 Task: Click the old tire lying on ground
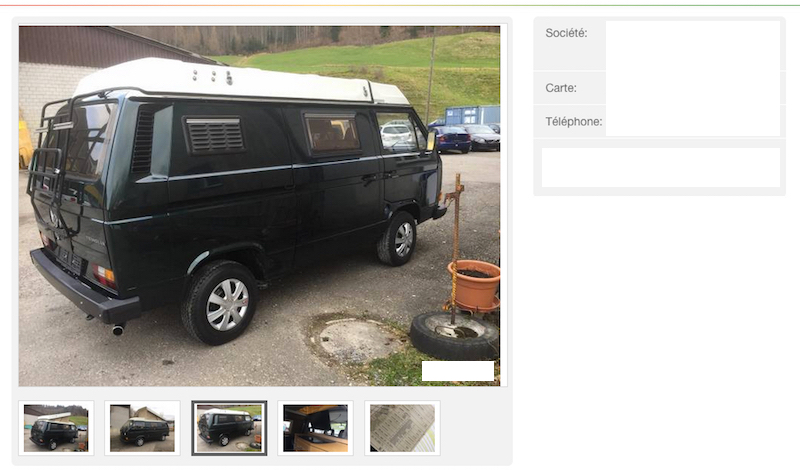(x=454, y=335)
